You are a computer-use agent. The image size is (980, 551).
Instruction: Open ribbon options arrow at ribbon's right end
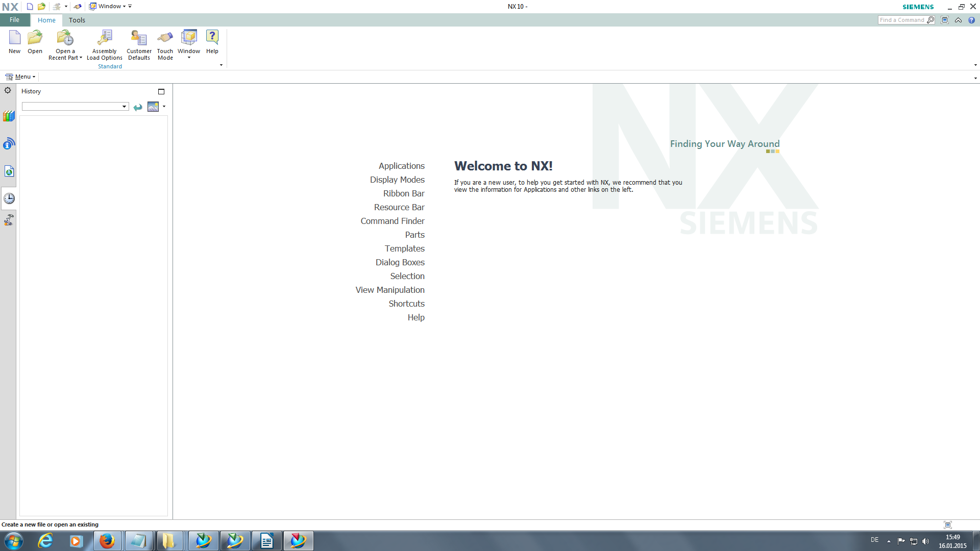(975, 65)
